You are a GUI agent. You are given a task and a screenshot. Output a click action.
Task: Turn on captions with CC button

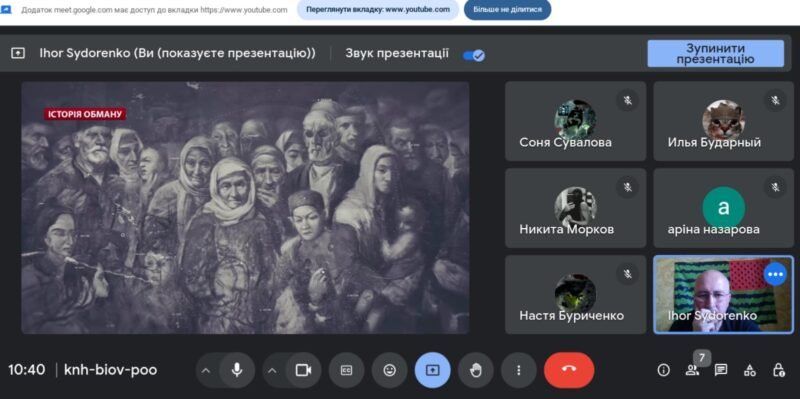[346, 370]
